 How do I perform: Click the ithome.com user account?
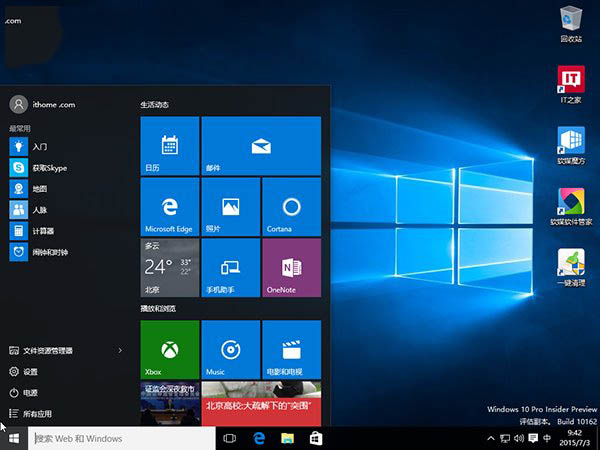(45, 104)
